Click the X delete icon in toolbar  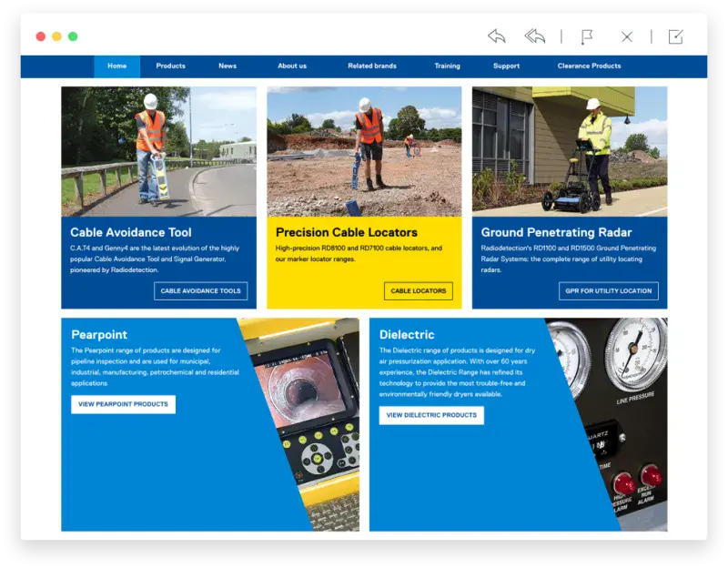tap(627, 36)
